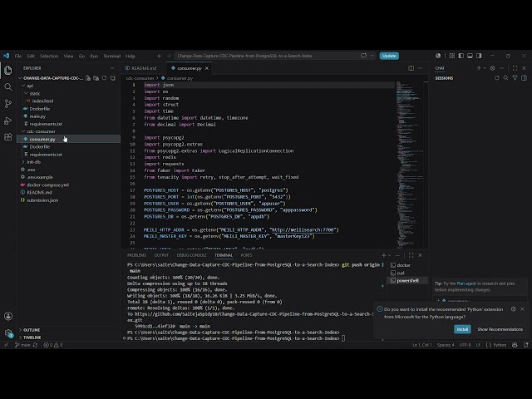Select the docker terminal in list
This screenshot has width=532, height=399.
(403, 265)
